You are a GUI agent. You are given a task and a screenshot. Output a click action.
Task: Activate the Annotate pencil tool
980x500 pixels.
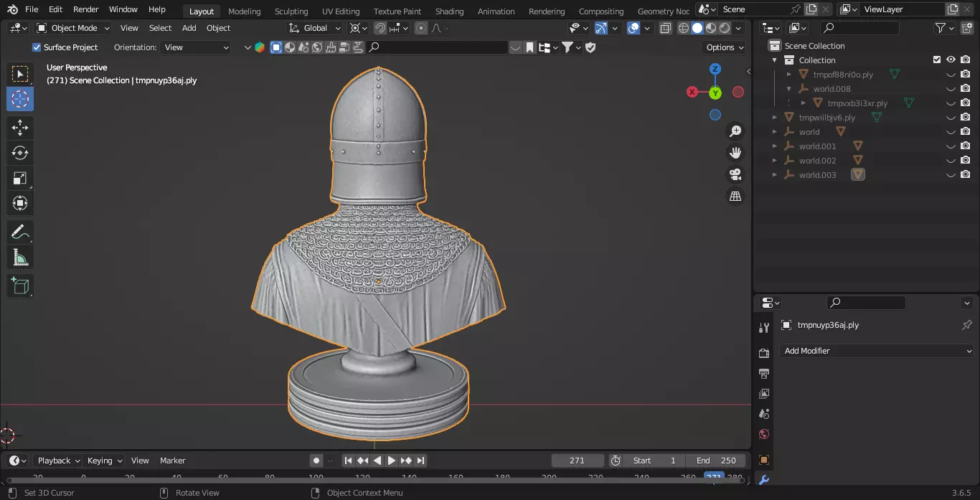(20, 232)
